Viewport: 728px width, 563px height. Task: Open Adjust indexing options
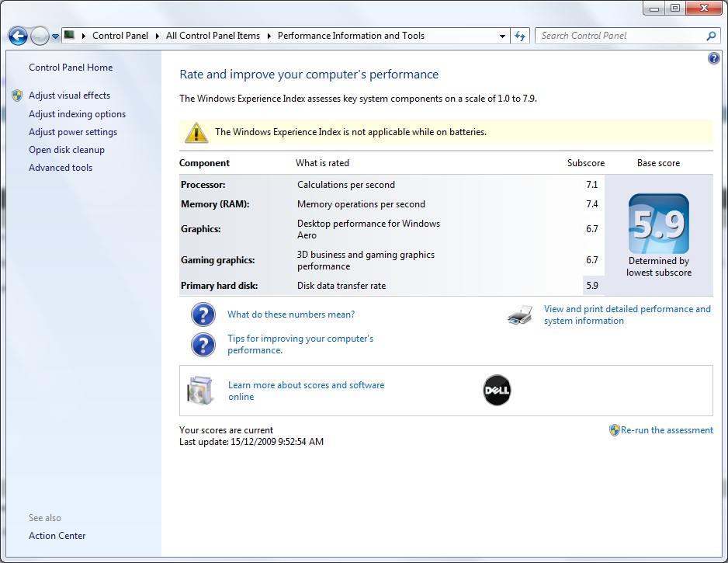click(x=77, y=114)
